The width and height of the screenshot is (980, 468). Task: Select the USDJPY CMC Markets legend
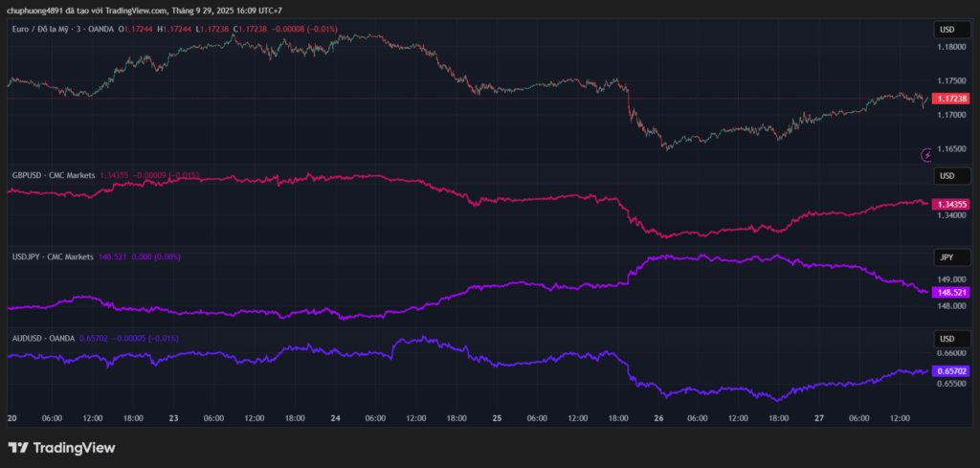tap(53, 256)
